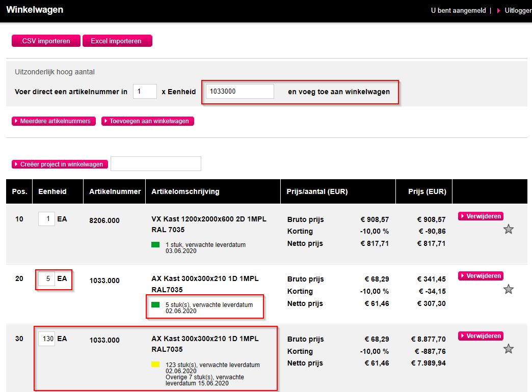Click article number 1033.000 in position 30
The image size is (532, 392).
point(104,340)
